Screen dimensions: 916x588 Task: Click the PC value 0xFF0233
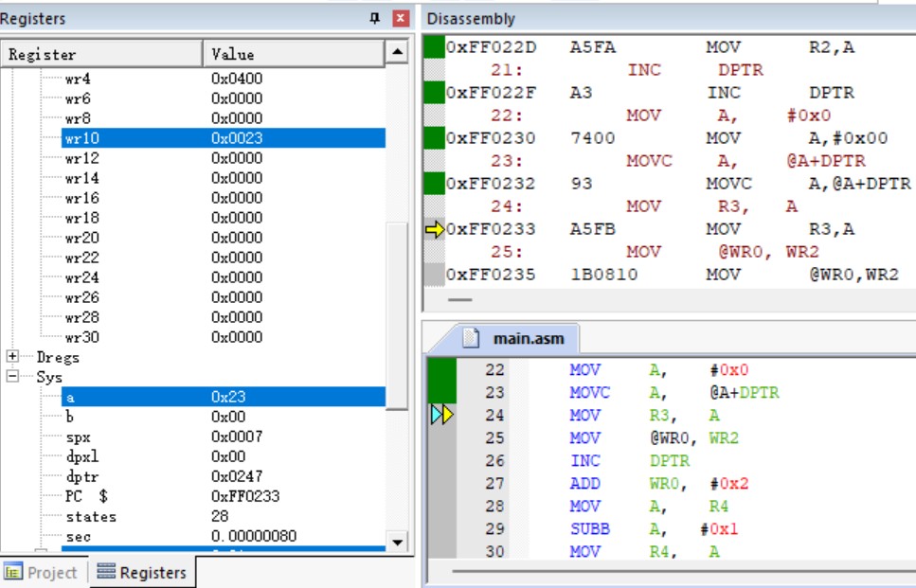click(x=245, y=496)
